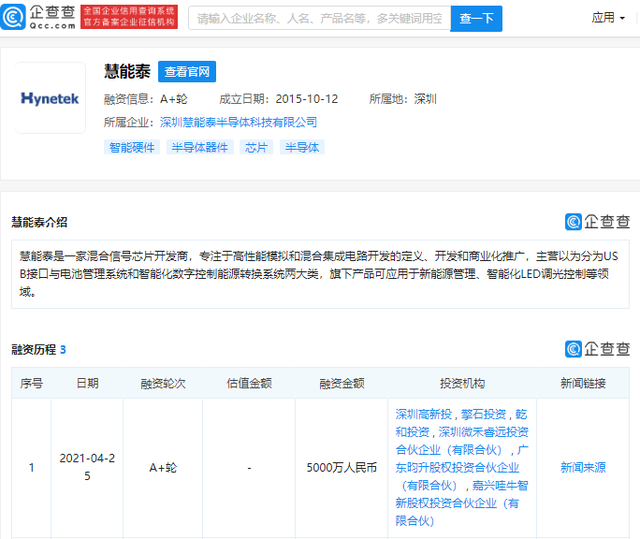Click the 融资信息 A+轮 text
640x539 pixels.
pos(145,99)
